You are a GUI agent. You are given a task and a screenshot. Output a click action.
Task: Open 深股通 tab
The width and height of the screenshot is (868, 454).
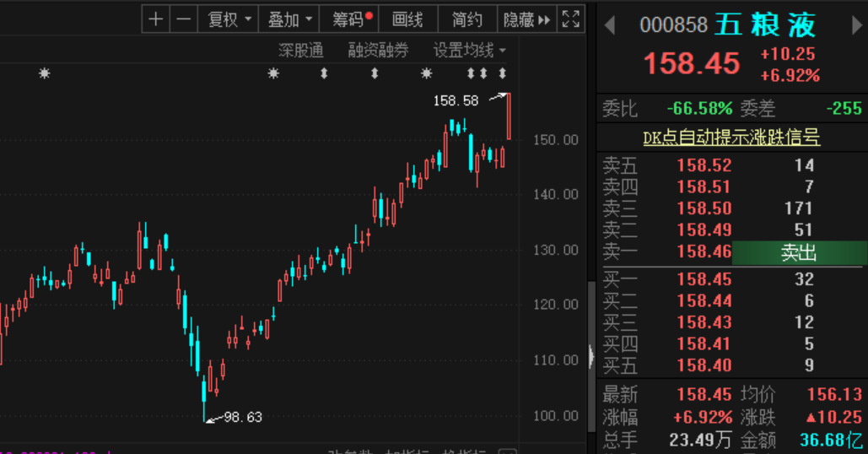pyautogui.click(x=300, y=51)
